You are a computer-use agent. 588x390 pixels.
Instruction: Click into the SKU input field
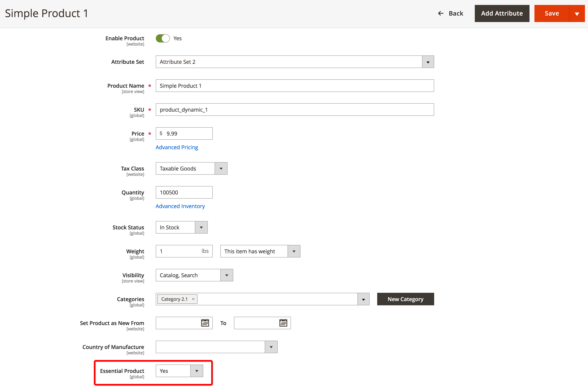[x=295, y=110]
